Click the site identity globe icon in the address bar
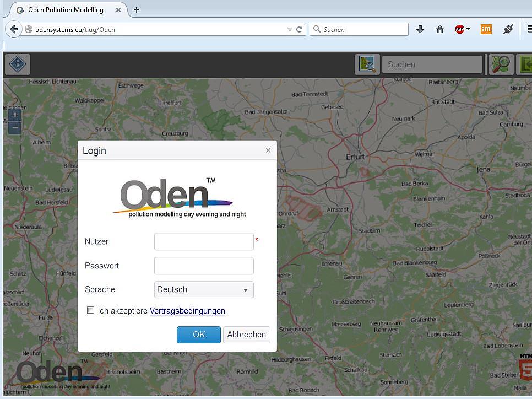The height and width of the screenshot is (399, 532). (x=29, y=30)
